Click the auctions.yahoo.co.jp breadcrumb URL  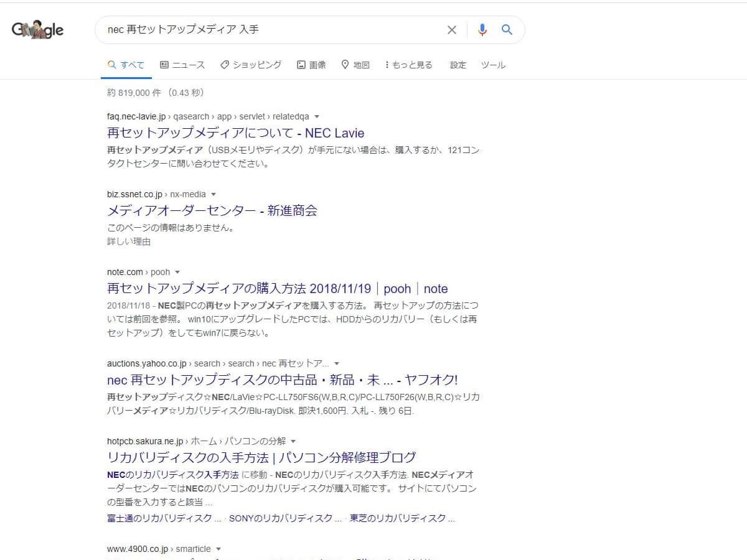pos(218,363)
